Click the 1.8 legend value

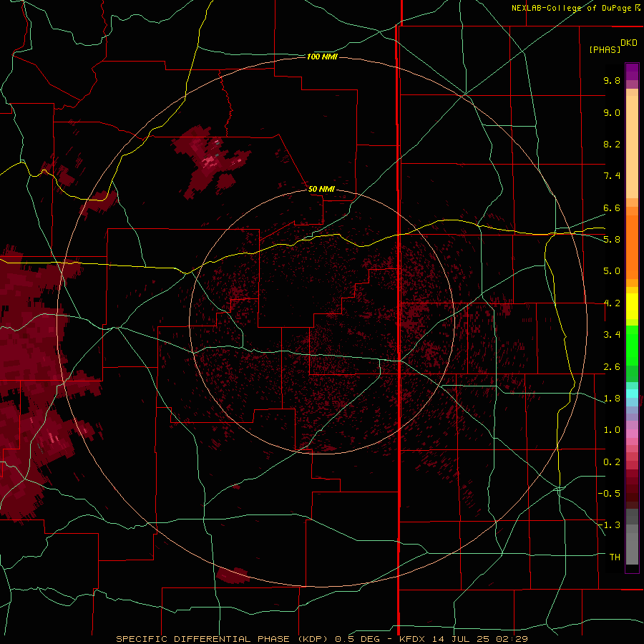tap(612, 399)
